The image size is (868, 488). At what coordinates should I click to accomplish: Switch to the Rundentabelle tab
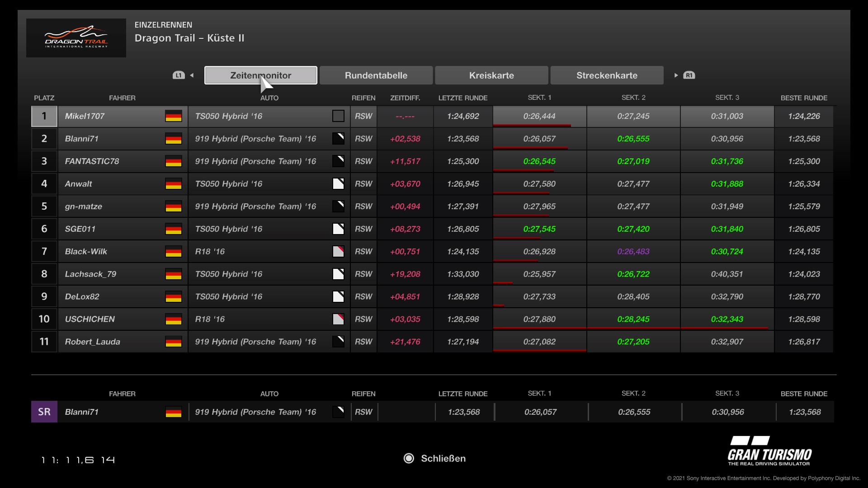pyautogui.click(x=376, y=75)
